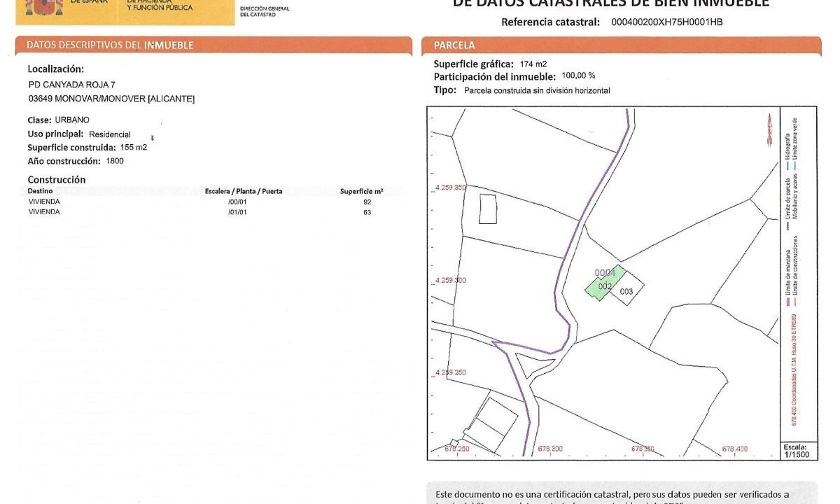840x504 pixels.
Task: Select 'VIVIENDA' in the /00/01 row
Action: pyautogui.click(x=44, y=202)
